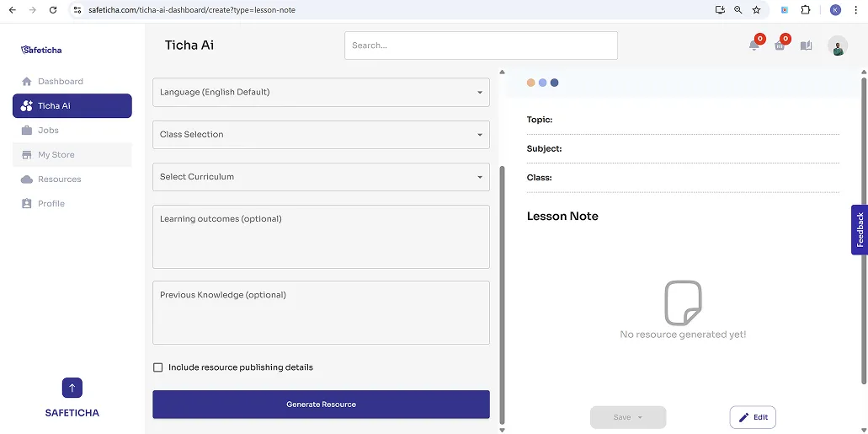Click the orange dot in preview header
Image resolution: width=868 pixels, height=434 pixels.
(531, 83)
